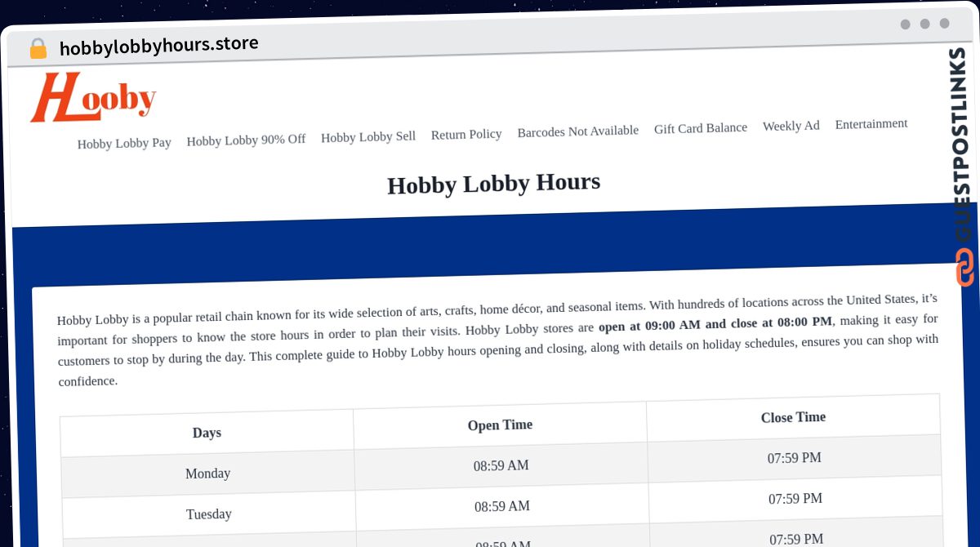
Task: Select Monday's 07:59 PM close time
Action: (794, 458)
